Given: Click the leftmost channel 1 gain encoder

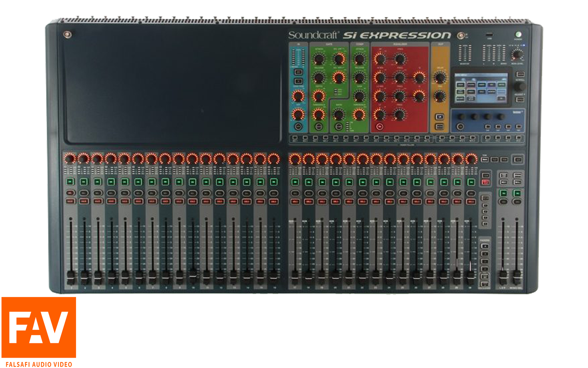Looking at the screenshot, I should pos(70,159).
